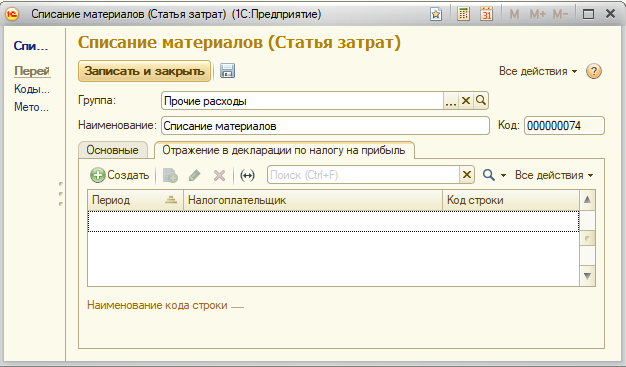Select the Отражение в декларации по налогу tab
Screen dimensions: 626x367
click(x=283, y=150)
